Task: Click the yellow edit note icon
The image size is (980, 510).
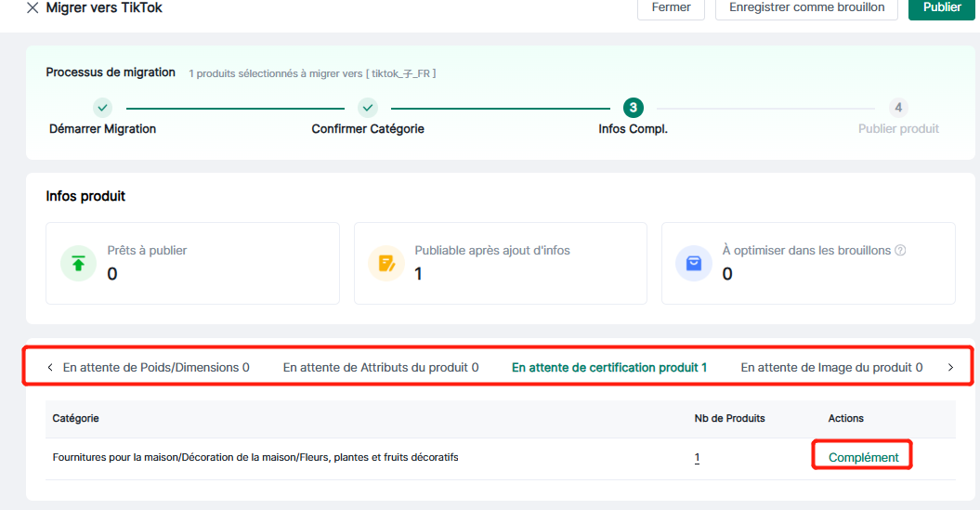Action: tap(385, 264)
